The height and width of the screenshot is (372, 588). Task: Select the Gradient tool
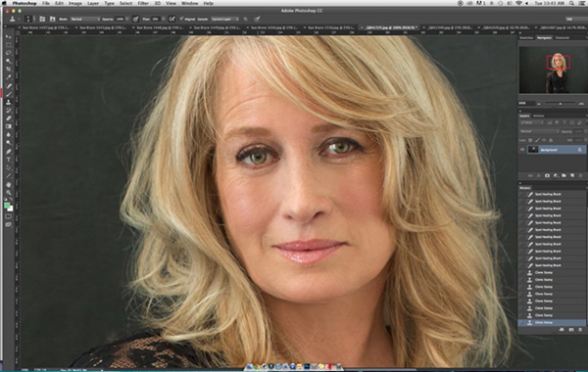click(x=8, y=126)
